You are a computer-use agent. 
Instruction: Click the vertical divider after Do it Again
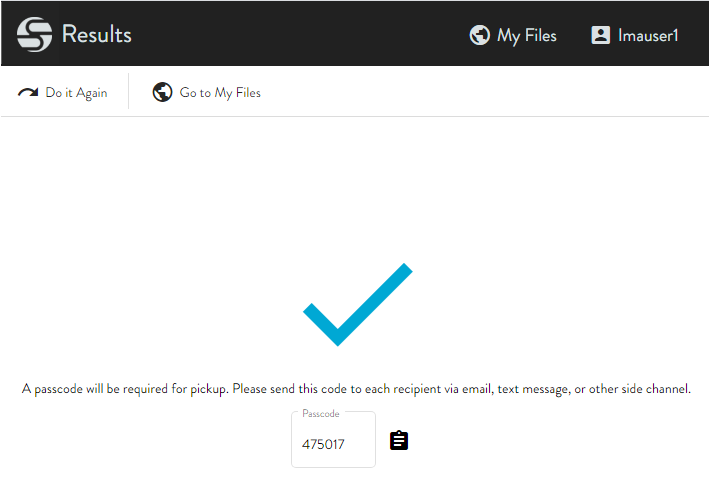click(129, 92)
